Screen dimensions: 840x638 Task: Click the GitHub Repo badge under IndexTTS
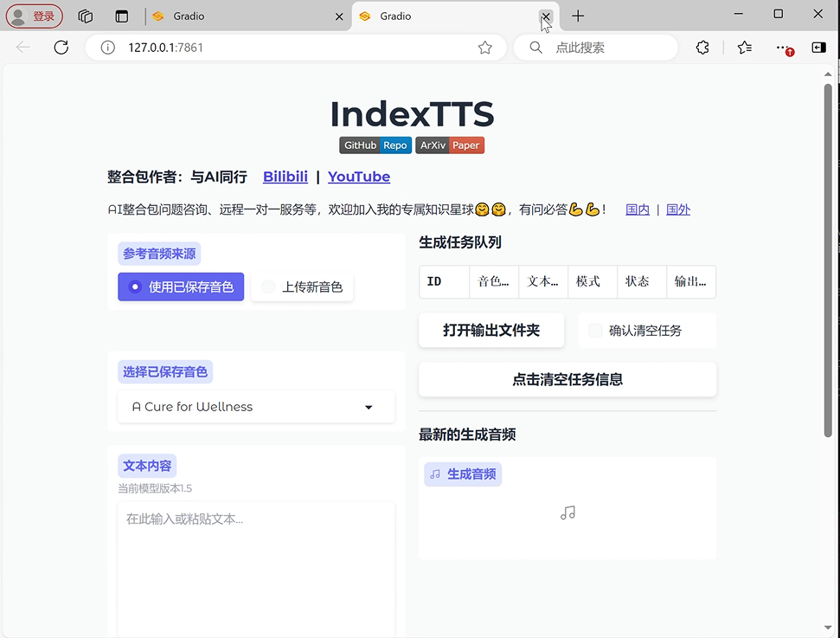[375, 145]
